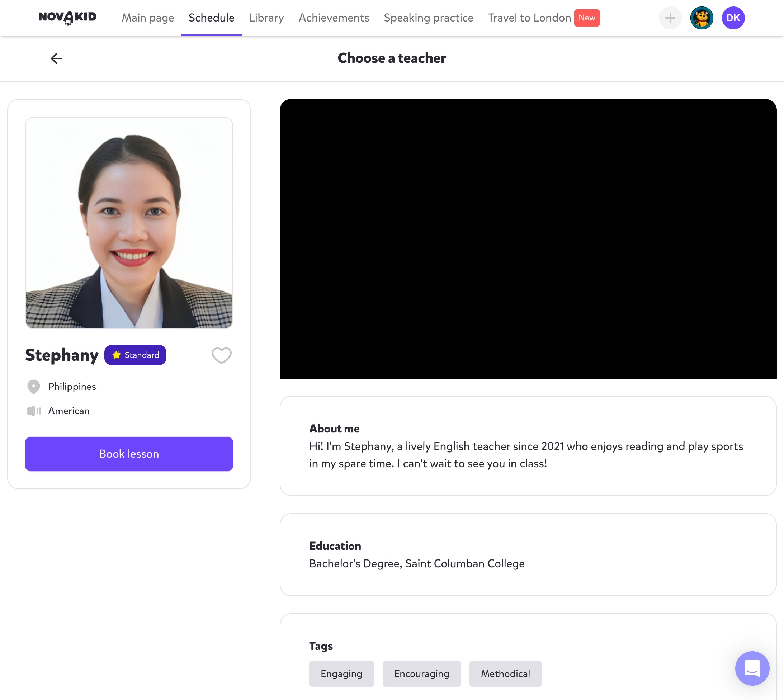
Task: Go to Main page tab
Action: (148, 18)
